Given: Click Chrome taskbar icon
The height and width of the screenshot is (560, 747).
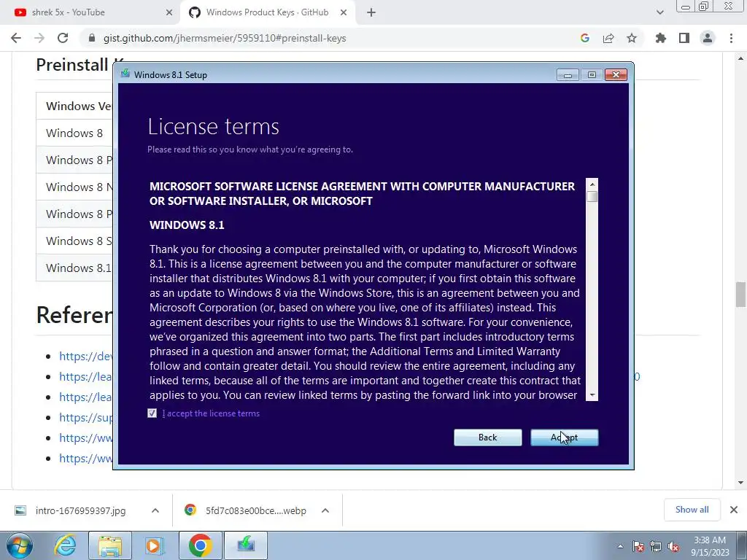Looking at the screenshot, I should [x=200, y=545].
